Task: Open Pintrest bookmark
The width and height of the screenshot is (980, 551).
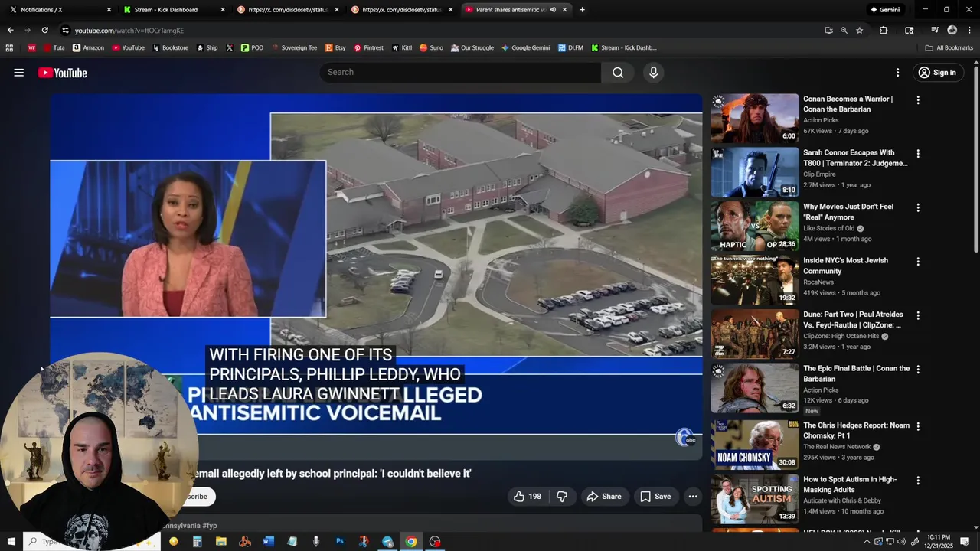Action: pos(368,47)
